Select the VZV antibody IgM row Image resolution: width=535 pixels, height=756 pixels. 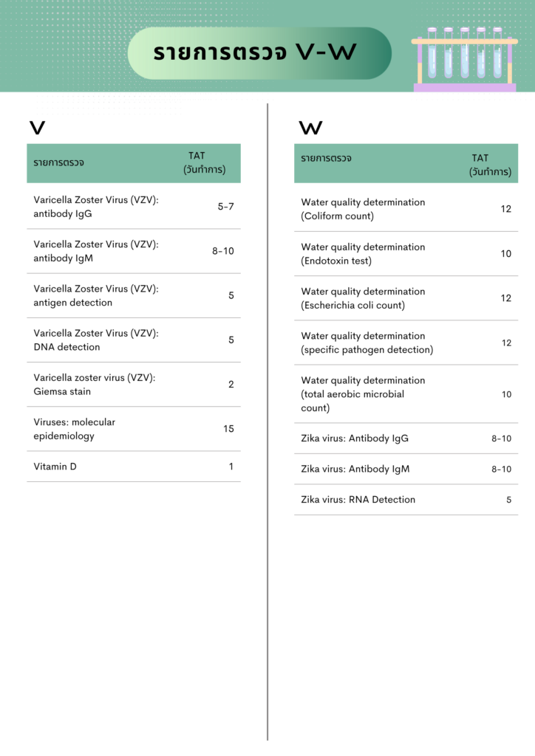click(134, 251)
